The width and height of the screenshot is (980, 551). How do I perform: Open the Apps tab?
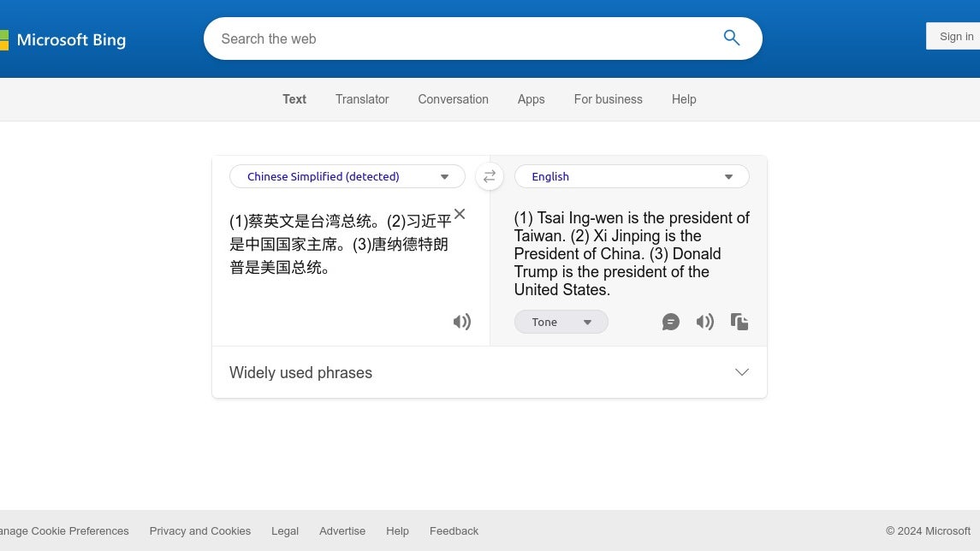click(531, 99)
